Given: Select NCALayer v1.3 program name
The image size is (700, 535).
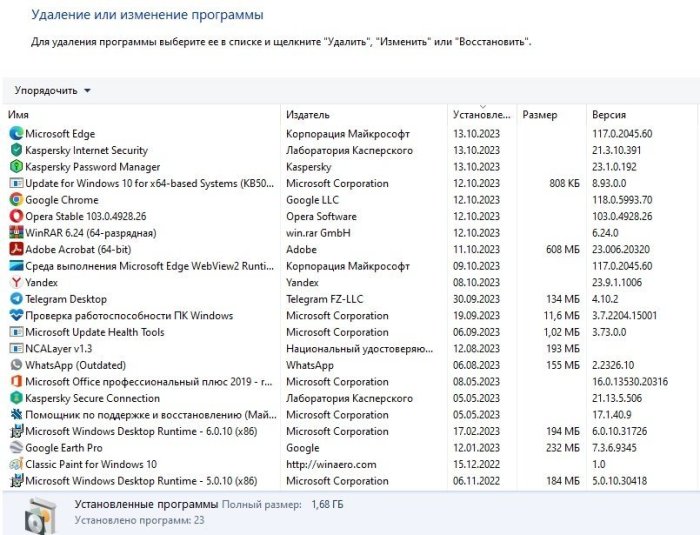Looking at the screenshot, I should (58, 348).
